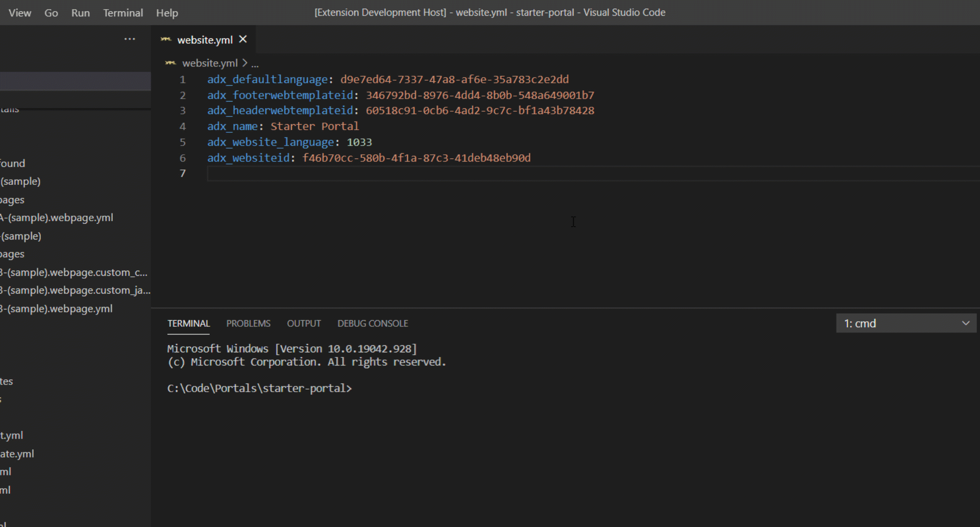Open the Help menu

pyautogui.click(x=167, y=13)
